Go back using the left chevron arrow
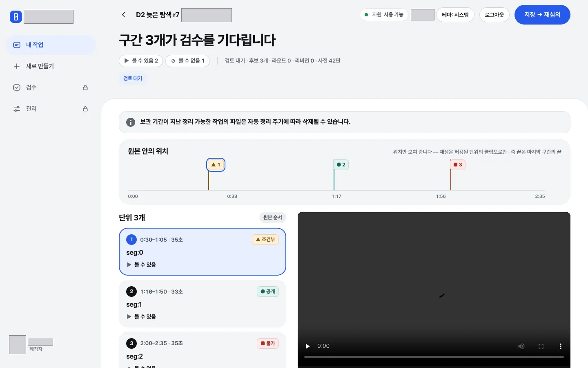The width and height of the screenshot is (588, 368). 124,15
